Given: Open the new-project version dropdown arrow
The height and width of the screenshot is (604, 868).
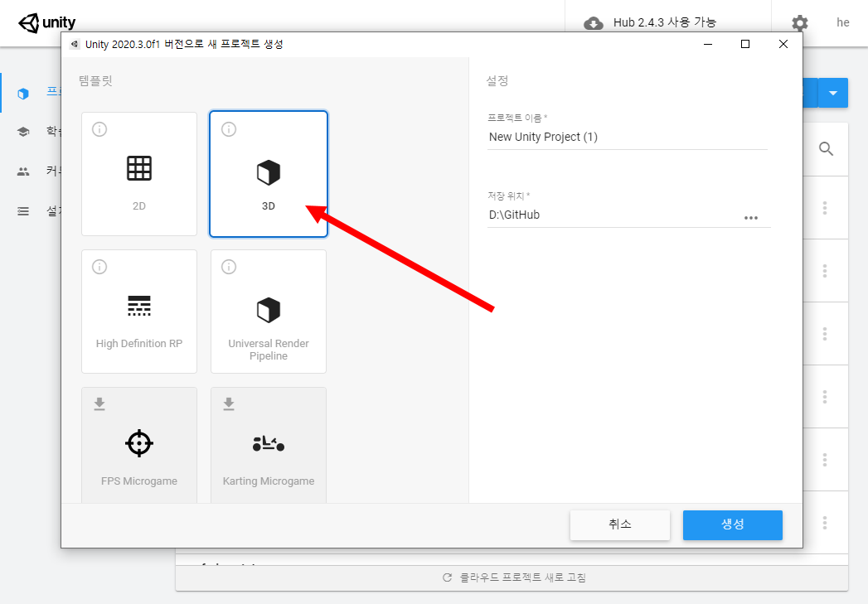Looking at the screenshot, I should [833, 93].
